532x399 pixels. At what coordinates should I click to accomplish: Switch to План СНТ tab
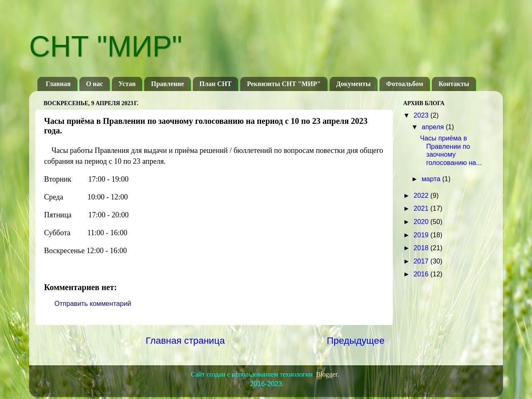pyautogui.click(x=215, y=84)
